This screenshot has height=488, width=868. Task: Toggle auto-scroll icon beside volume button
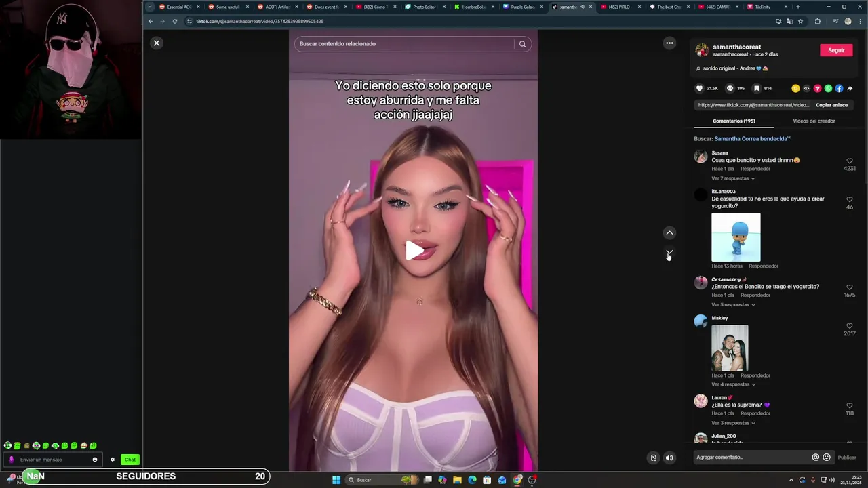click(x=653, y=457)
